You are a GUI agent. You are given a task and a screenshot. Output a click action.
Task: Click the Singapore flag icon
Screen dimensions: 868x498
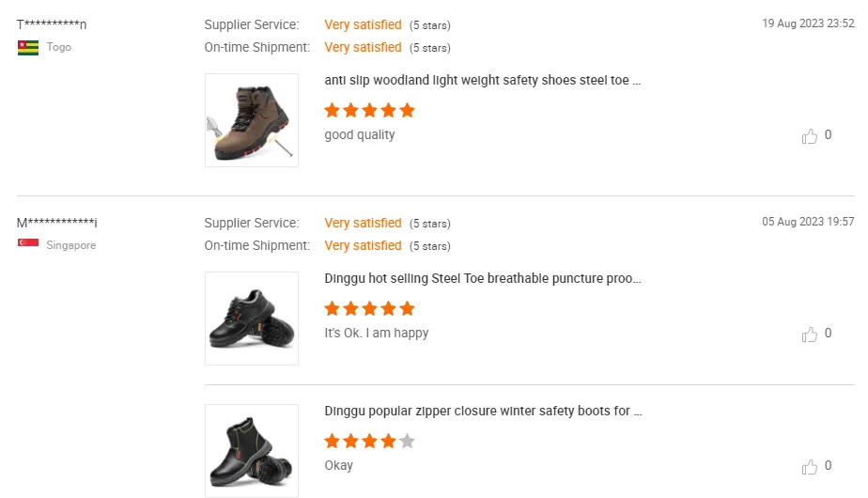pos(28,245)
